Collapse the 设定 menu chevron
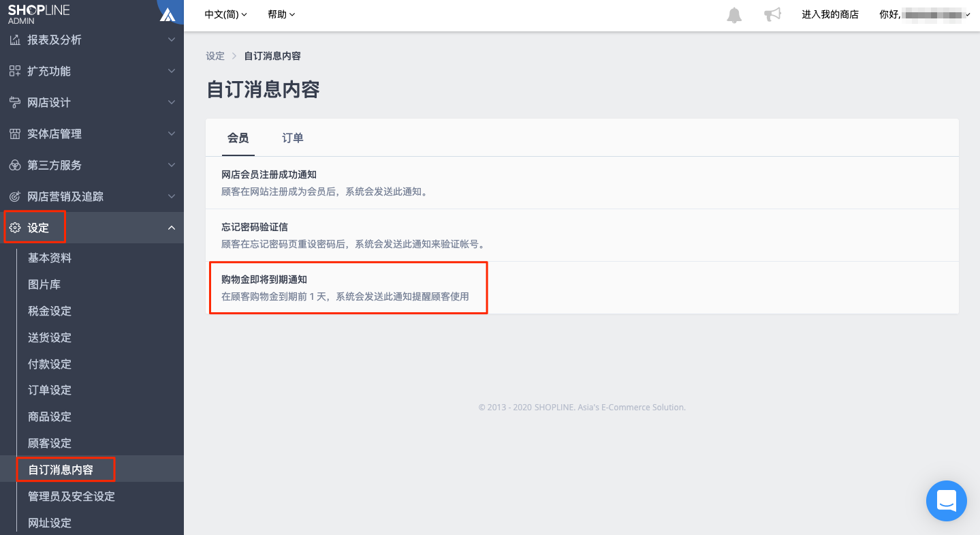Viewport: 980px width, 535px height. click(x=172, y=228)
